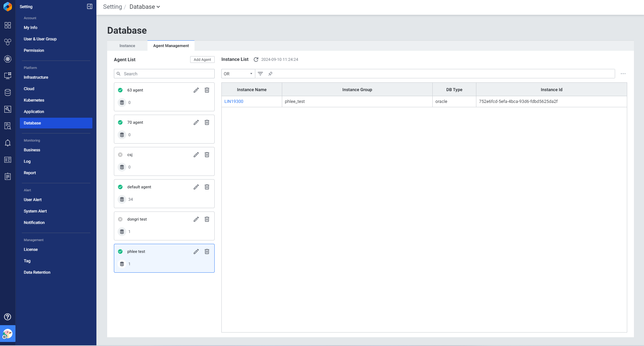Delete the default agent with trash icon
644x346 pixels.
(207, 187)
